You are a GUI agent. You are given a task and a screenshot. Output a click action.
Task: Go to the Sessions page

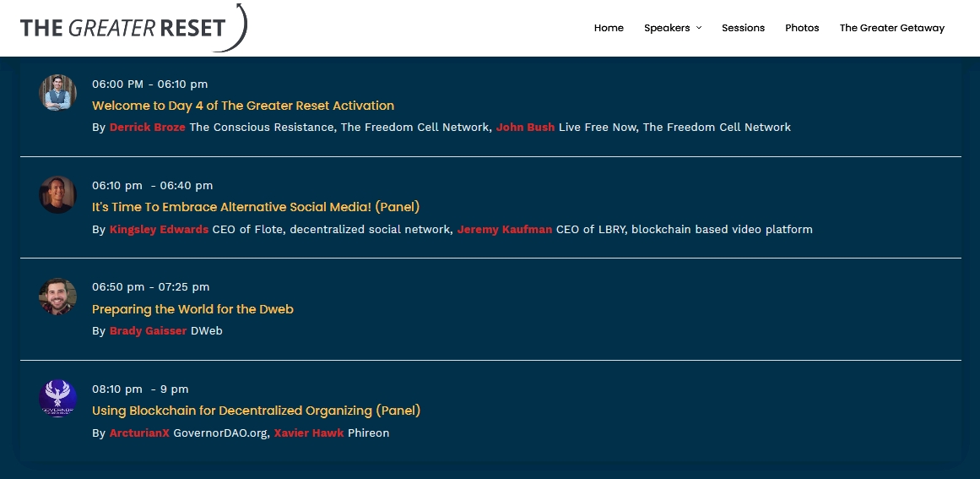(743, 28)
